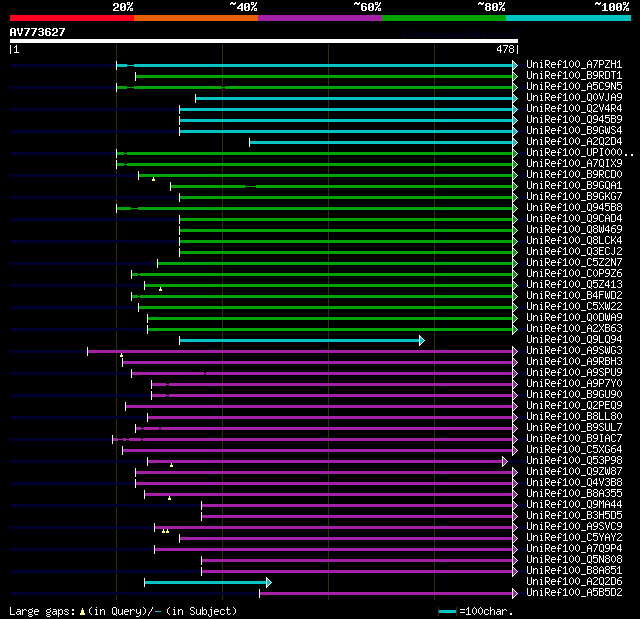
Task: Click the UniRef100_Q9LQ94 label
Action: [574, 340]
